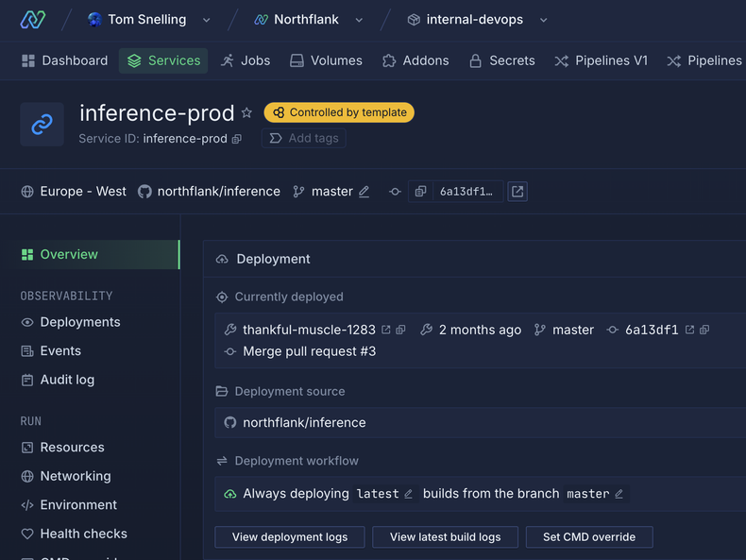Click Set CMD override button
This screenshot has width=746, height=560.
[589, 537]
